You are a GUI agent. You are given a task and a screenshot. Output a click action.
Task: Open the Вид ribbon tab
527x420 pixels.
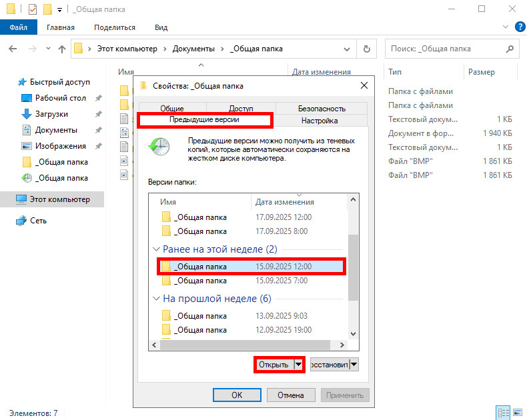[x=161, y=27]
